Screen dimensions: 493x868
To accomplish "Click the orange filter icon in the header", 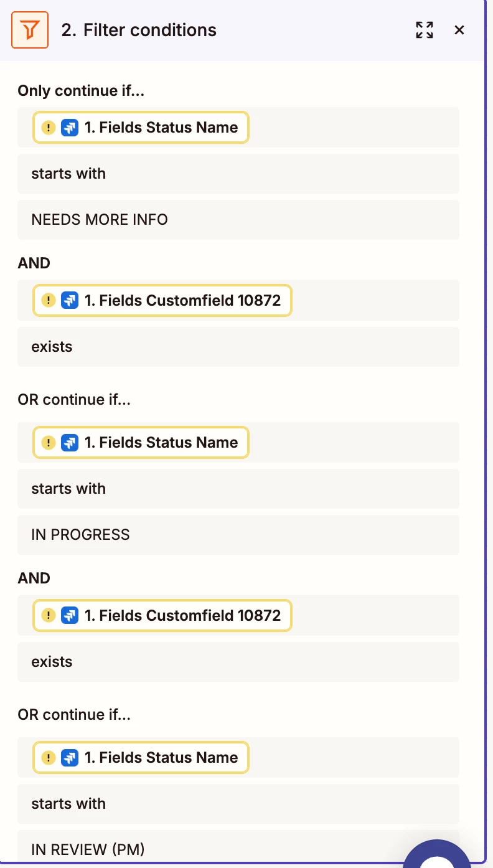I will click(x=30, y=30).
